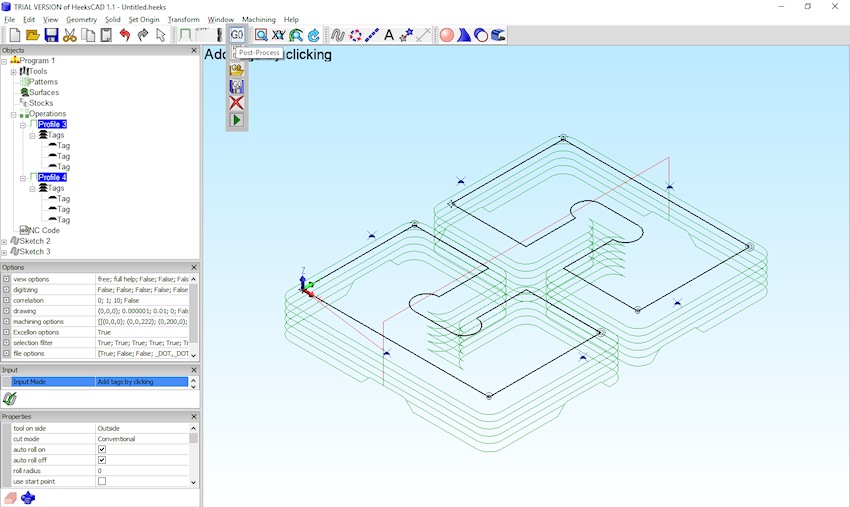The image size is (850, 507).
Task: Open a file using the folder icon
Action: click(33, 35)
